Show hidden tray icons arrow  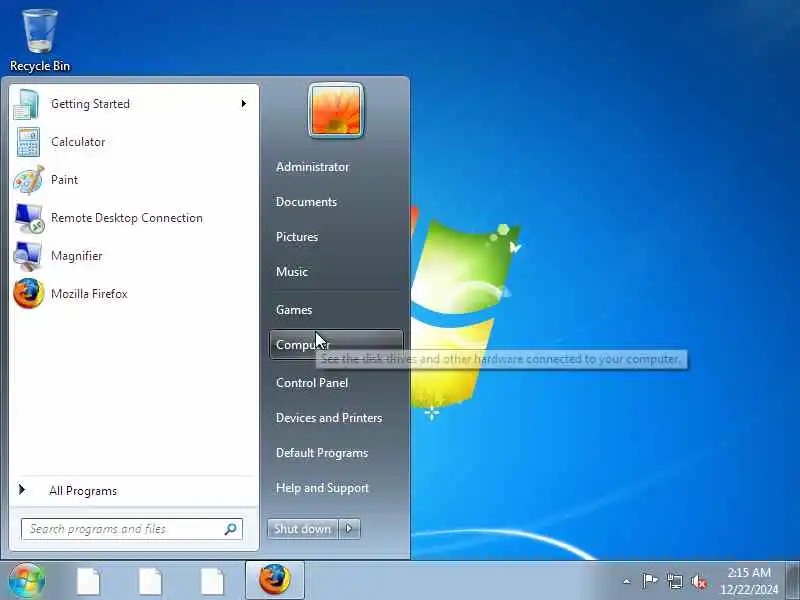pos(627,581)
